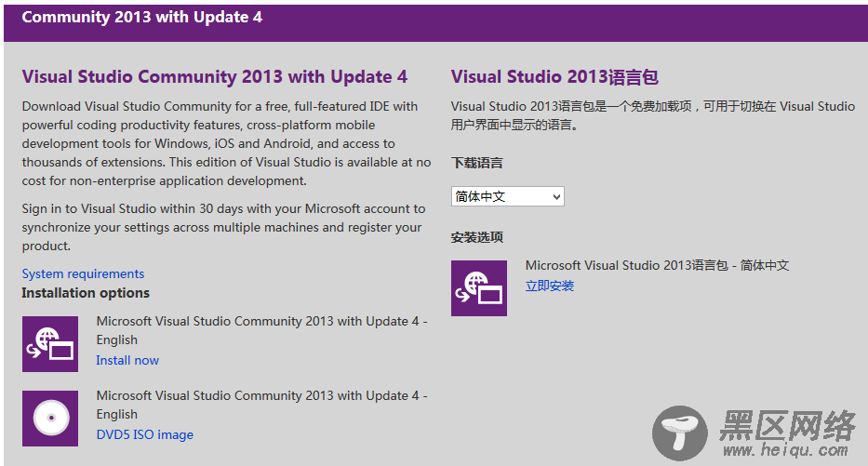
Task: Click the 安装选项 label
Action: tap(476, 237)
